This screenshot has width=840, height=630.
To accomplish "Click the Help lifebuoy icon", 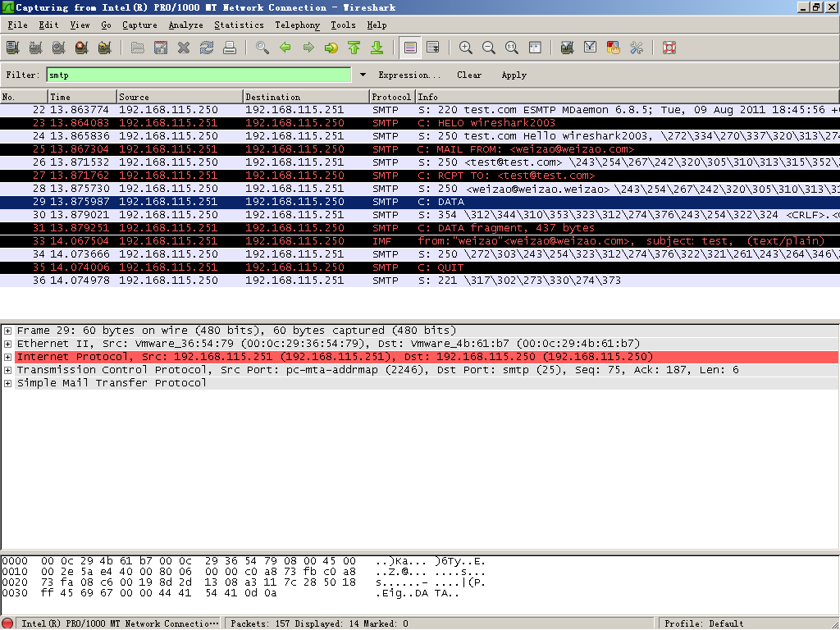I will 669,48.
